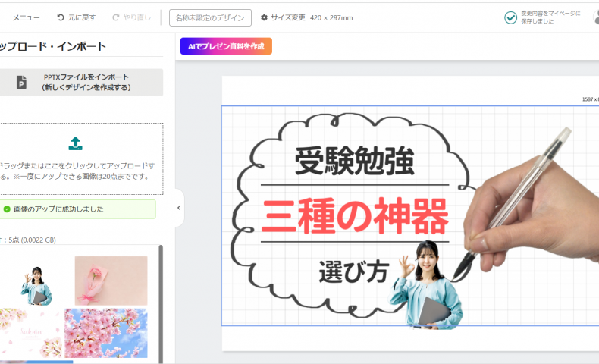Viewport: 599px width, 364px height.
Task: Click the PPTX file icon
Action: 21,82
